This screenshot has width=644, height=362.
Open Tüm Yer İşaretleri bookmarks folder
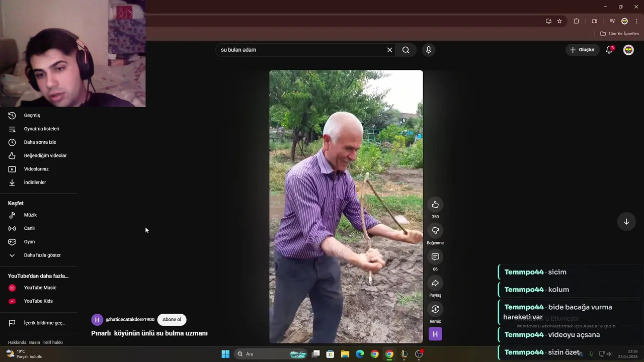tap(620, 34)
